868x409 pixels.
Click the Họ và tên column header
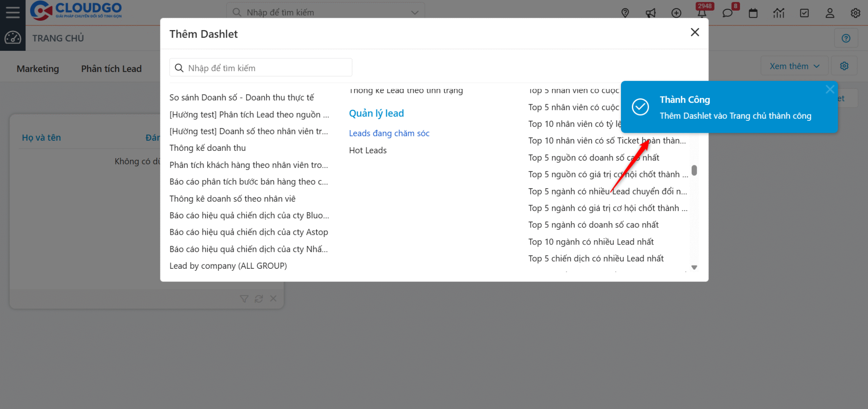coord(42,137)
